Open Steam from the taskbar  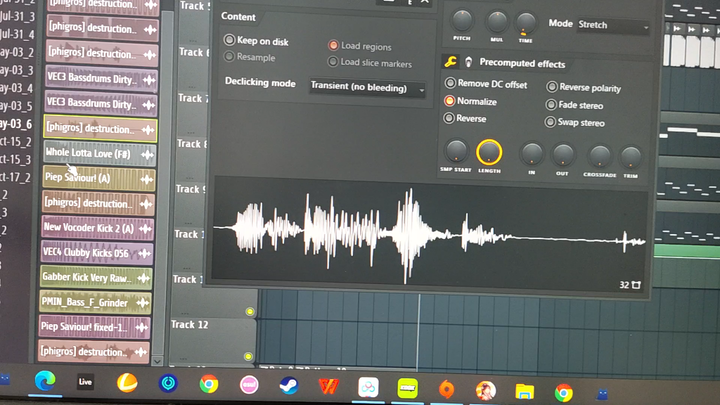[289, 386]
